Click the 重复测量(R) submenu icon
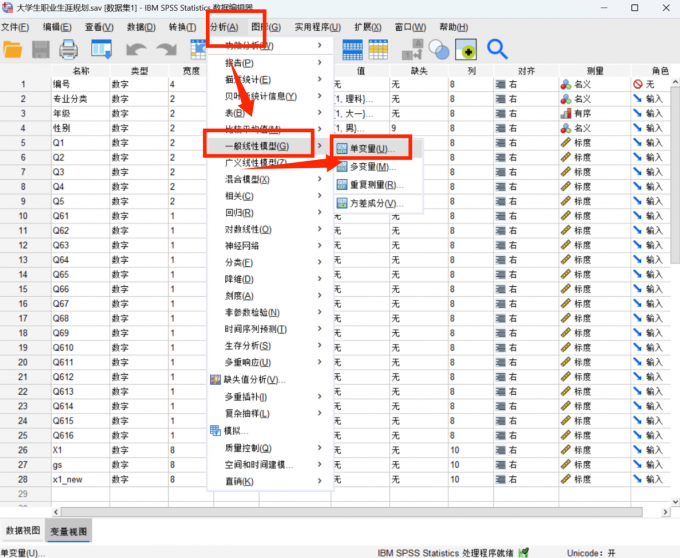 pos(341,185)
